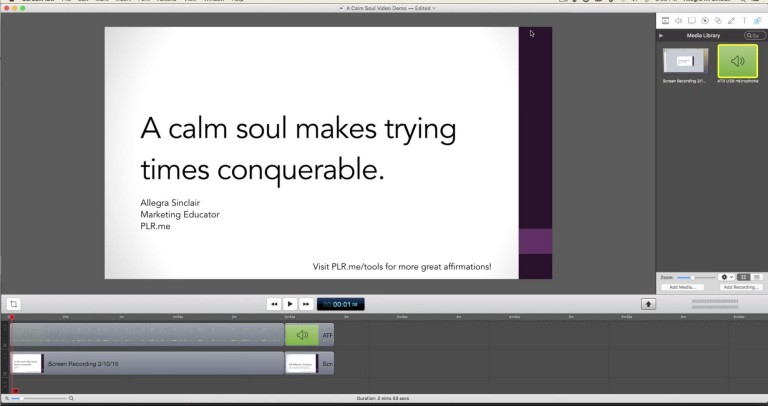Open the Media Library gear dropdown
The height and width of the screenshot is (406, 768).
(x=726, y=277)
